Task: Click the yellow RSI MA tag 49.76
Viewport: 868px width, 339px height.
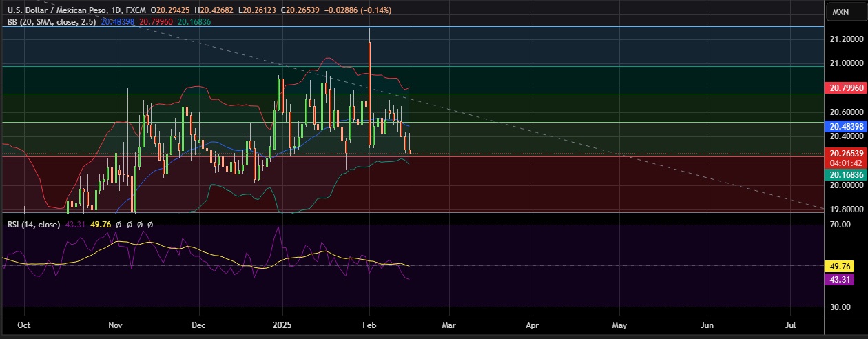Action: click(x=840, y=266)
